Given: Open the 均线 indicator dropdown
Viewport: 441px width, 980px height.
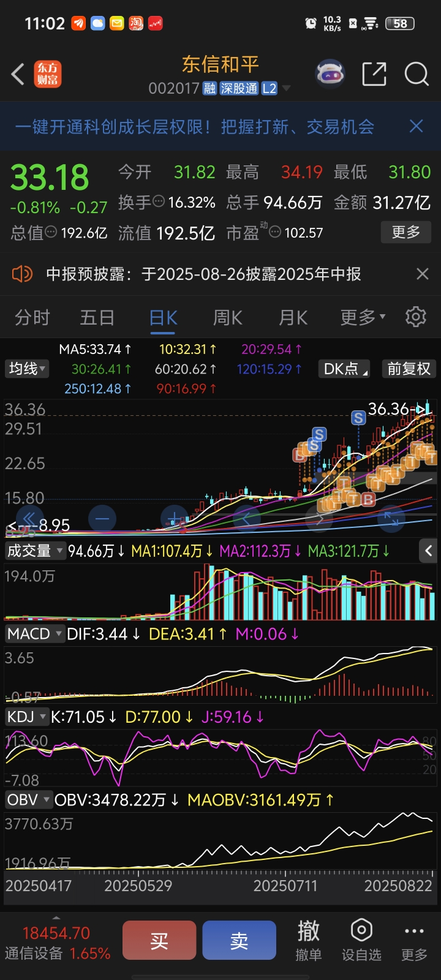Looking at the screenshot, I should click(28, 369).
